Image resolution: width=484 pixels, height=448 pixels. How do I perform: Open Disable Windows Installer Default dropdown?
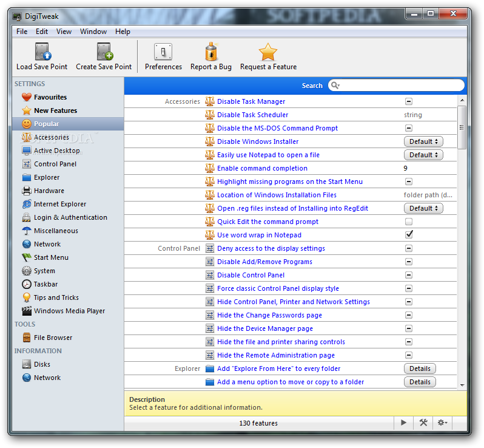pos(423,141)
